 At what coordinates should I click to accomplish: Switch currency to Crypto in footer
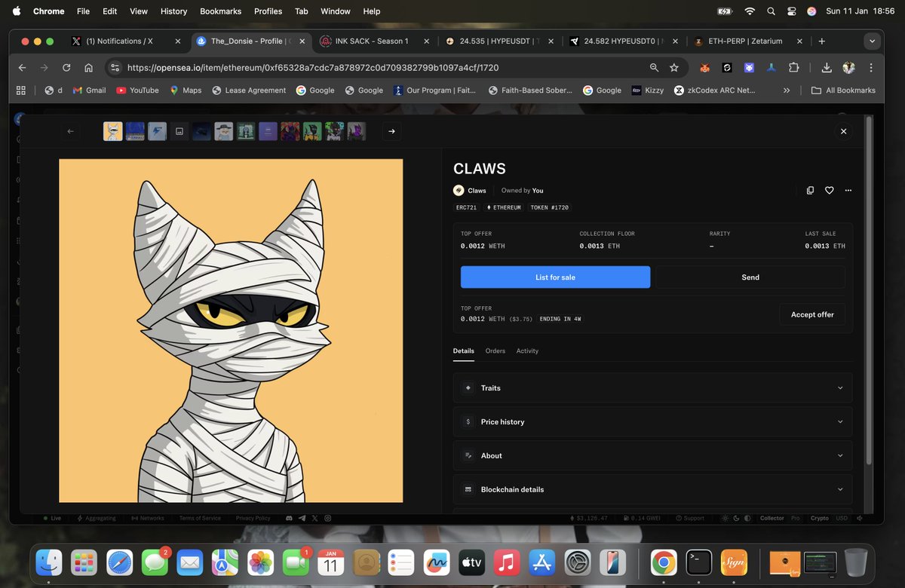(819, 519)
